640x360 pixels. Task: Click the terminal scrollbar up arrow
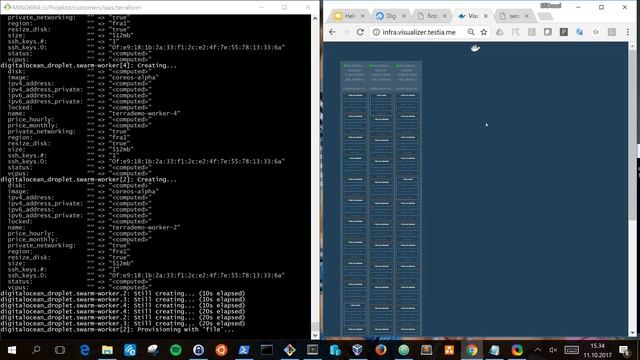point(315,18)
